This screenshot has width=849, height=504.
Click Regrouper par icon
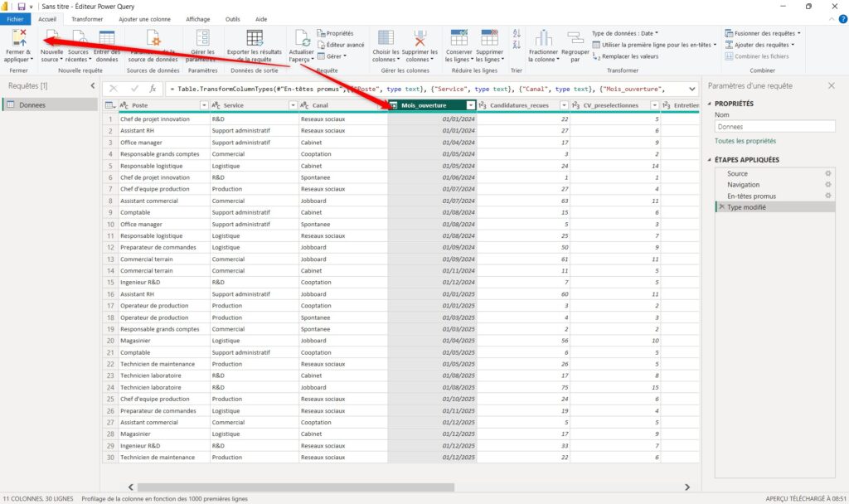point(575,38)
